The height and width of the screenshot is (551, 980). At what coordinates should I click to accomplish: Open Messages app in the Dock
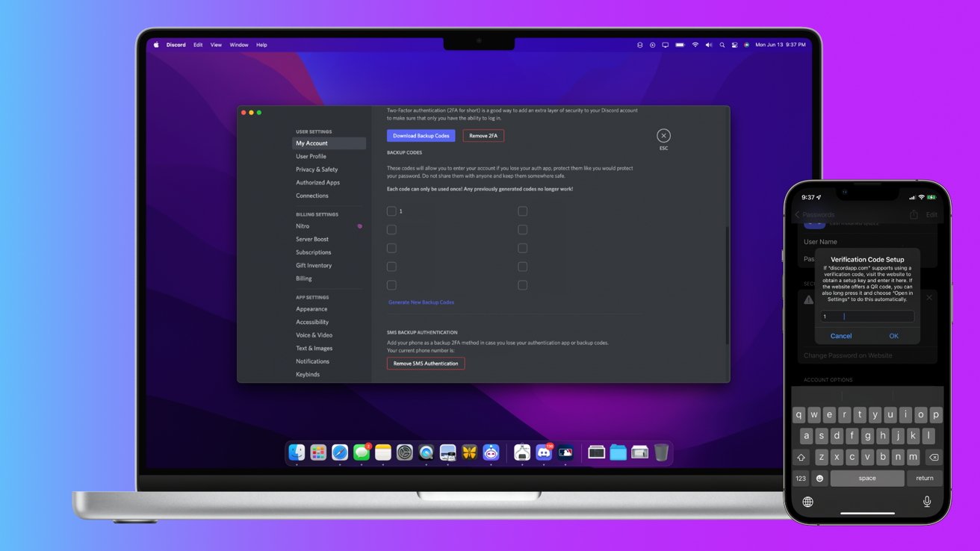(362, 452)
